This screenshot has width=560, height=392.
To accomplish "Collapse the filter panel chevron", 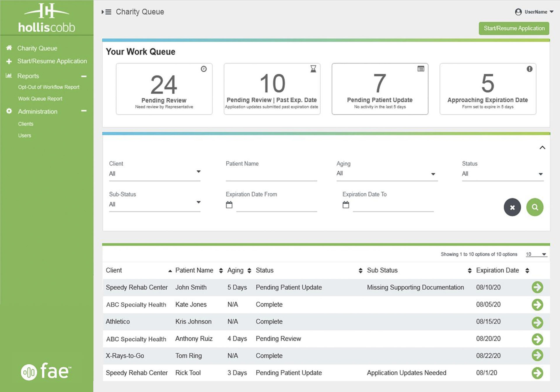I will (x=542, y=148).
